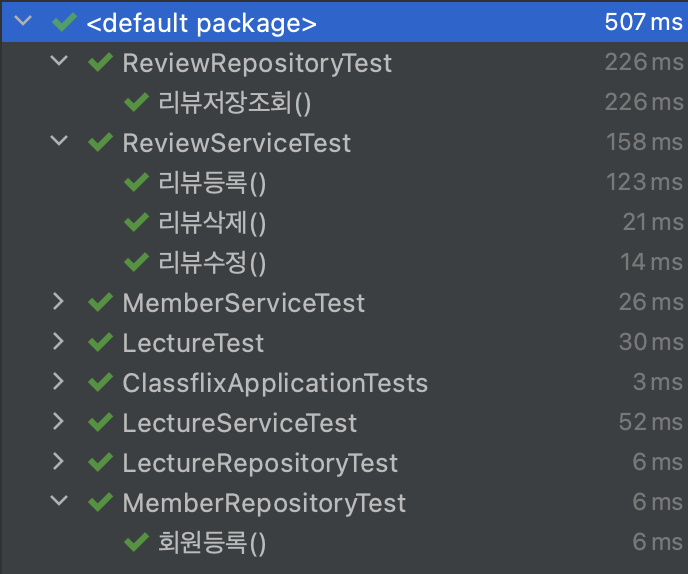Expand the LectureServiceTest node

pyautogui.click(x=58, y=421)
